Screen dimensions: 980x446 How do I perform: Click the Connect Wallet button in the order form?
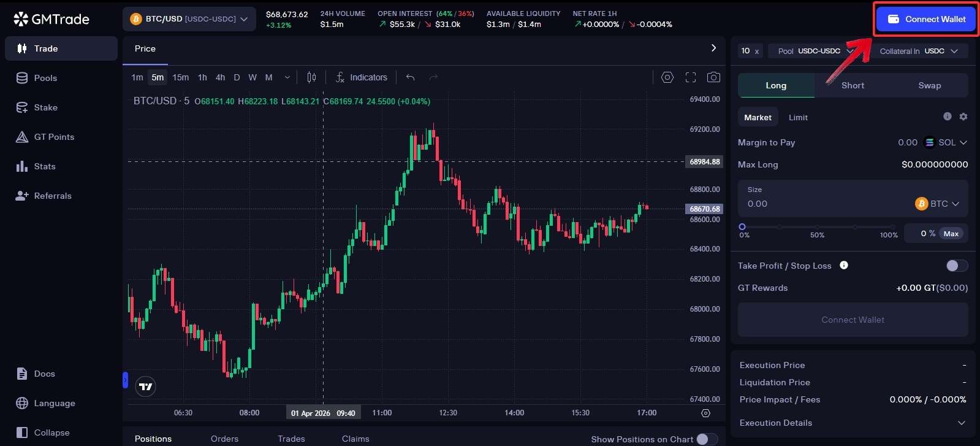coord(853,320)
